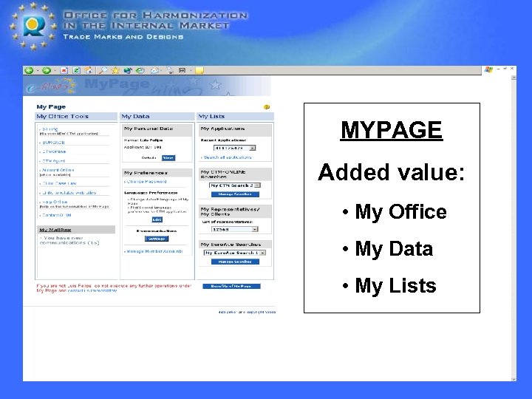Click the My MailBox heading link
The image size is (532, 399).
point(55,230)
